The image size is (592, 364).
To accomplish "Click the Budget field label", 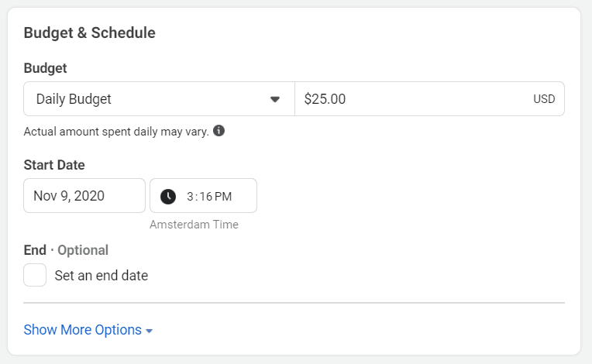I will pyautogui.click(x=45, y=68).
